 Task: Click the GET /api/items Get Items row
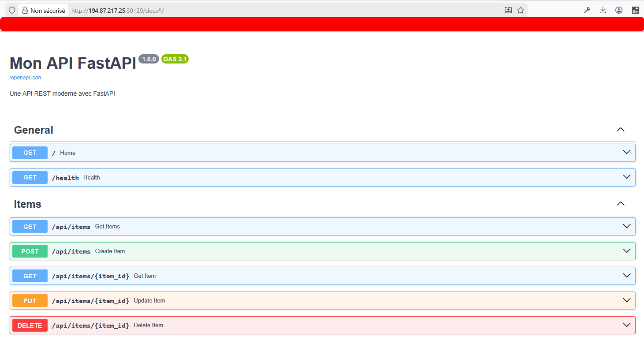[309, 227]
